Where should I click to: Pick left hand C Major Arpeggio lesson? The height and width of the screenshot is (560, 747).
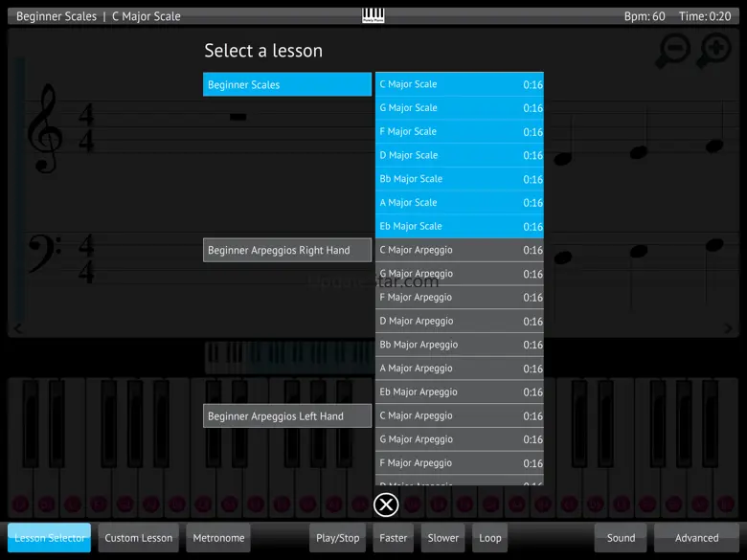[460, 415]
